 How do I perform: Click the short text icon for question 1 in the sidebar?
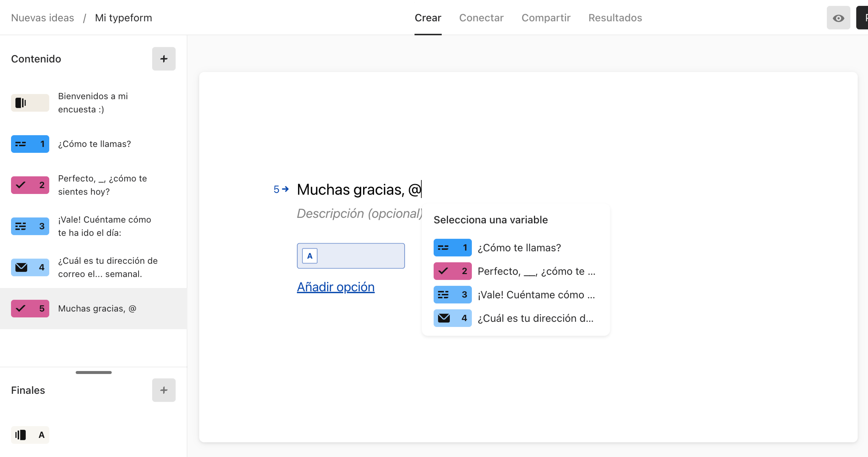click(30, 144)
